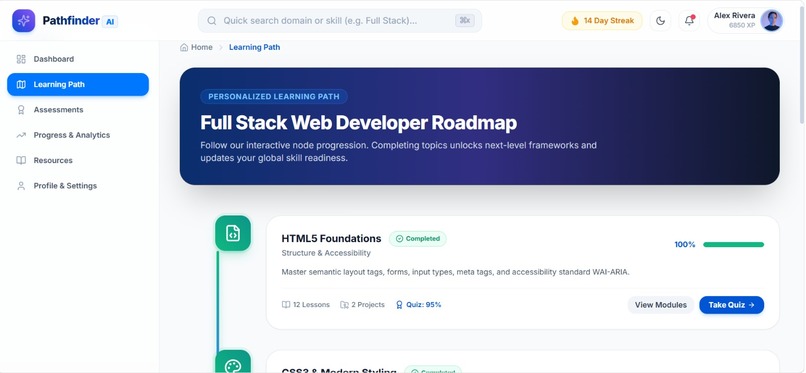Click the arrow on Take Quiz button

[752, 305]
